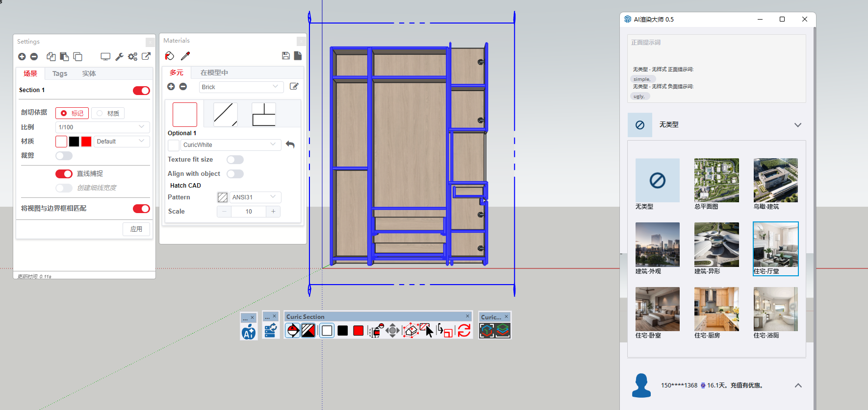The width and height of the screenshot is (868, 410).
Task: Click the 应用 apply button
Action: [x=136, y=229]
